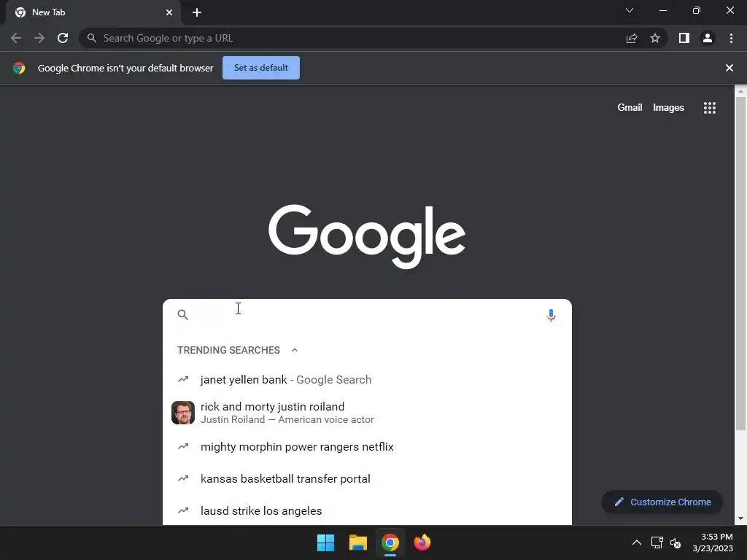
Task: Open the Windows Start menu
Action: (x=326, y=542)
